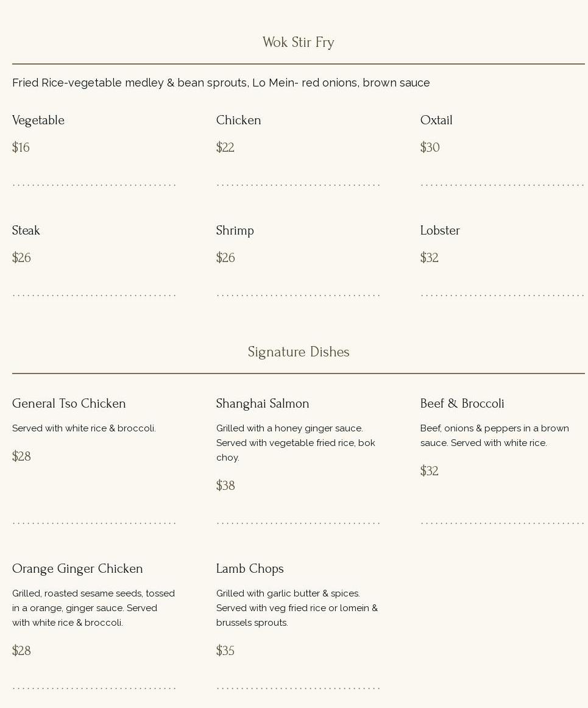
Task: Choose the Oxtail stir fry option
Action: point(436,121)
